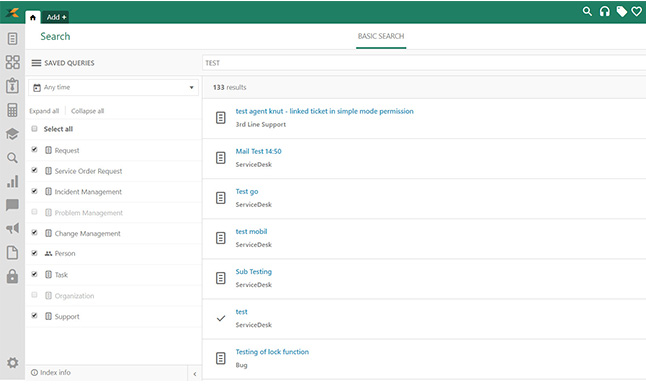Open the dashboard grid sidebar icon
This screenshot has width=646, height=384.
click(x=12, y=62)
